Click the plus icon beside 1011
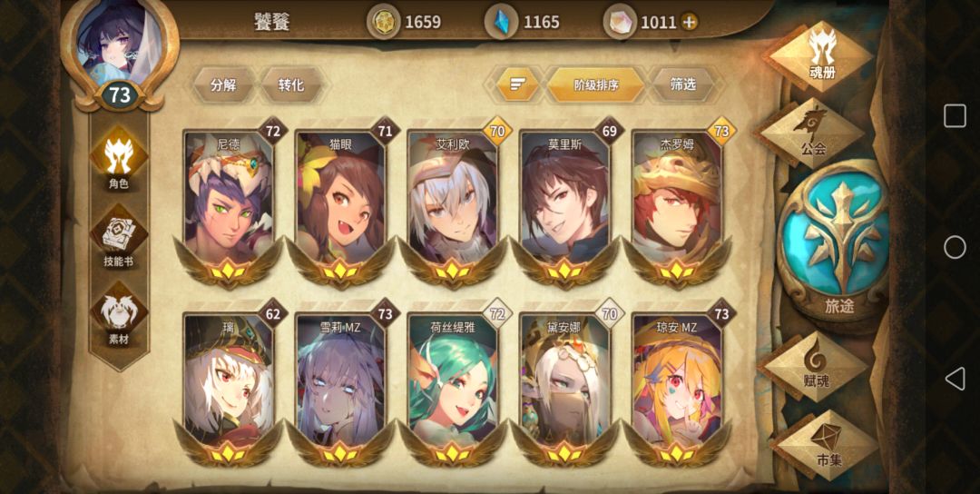The height and width of the screenshot is (494, 980). pyautogui.click(x=688, y=22)
